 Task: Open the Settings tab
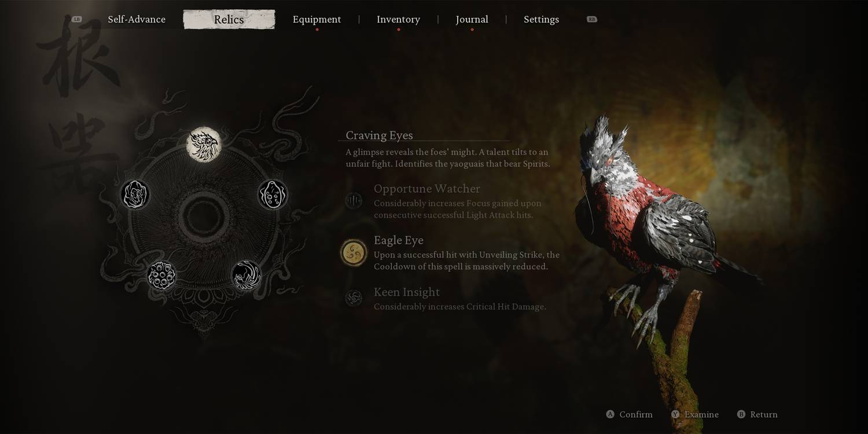coord(541,19)
